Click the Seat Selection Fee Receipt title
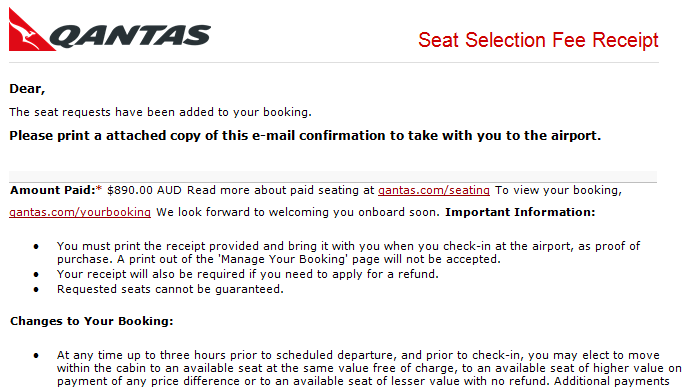Viewport: 691px width, 389px height. [538, 40]
